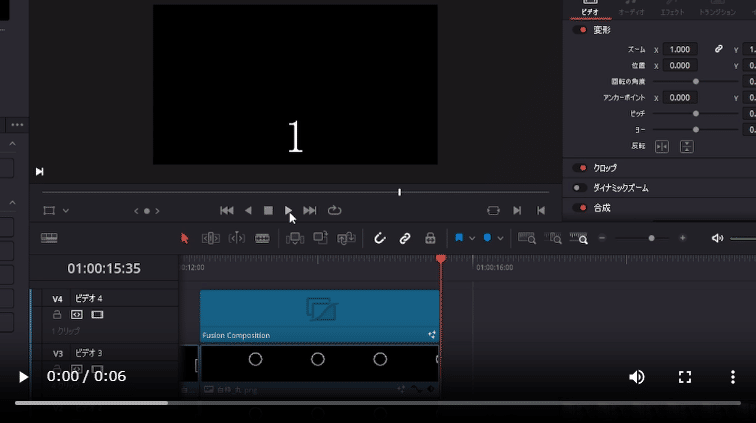Play the timeline in reverse

tap(248, 210)
